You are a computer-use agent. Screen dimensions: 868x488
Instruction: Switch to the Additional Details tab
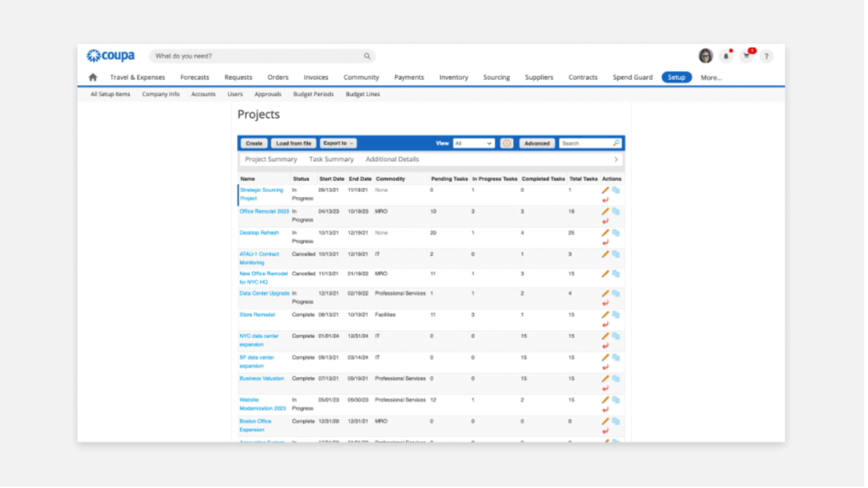pyautogui.click(x=392, y=159)
